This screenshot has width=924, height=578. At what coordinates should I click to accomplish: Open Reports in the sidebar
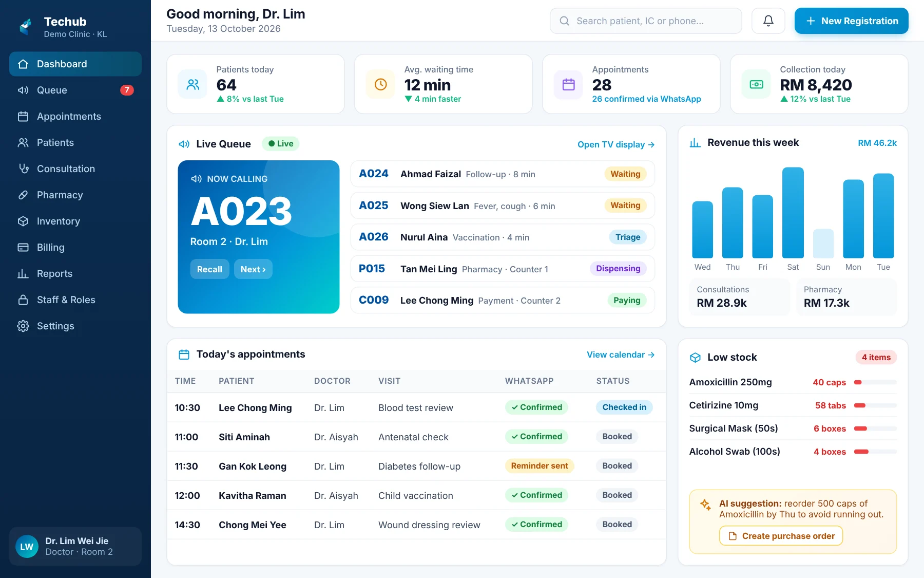point(75,274)
